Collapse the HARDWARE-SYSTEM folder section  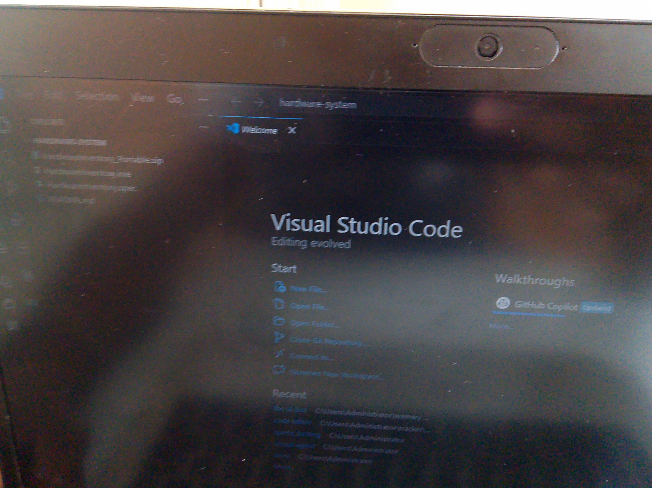tap(70, 142)
